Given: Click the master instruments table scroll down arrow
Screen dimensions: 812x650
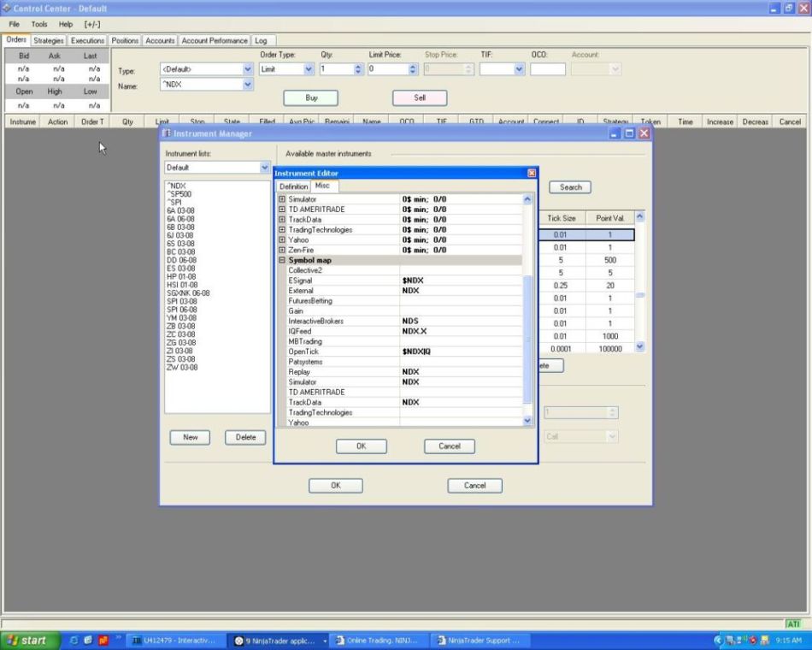Looking at the screenshot, I should [640, 346].
